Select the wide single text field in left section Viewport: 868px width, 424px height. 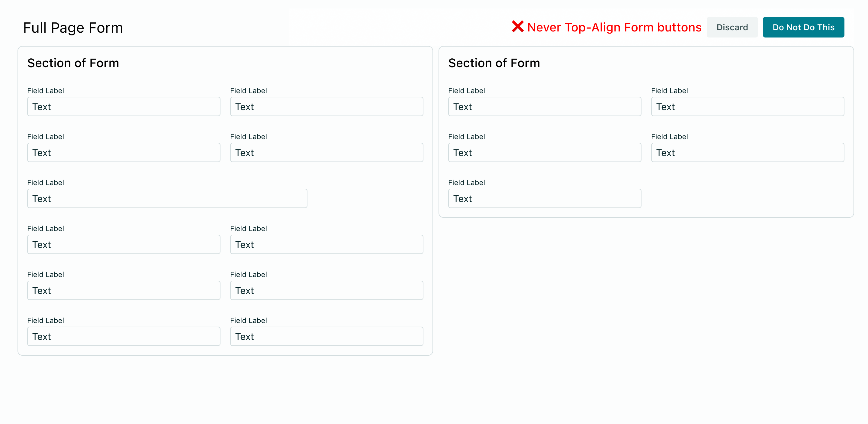[x=167, y=198]
